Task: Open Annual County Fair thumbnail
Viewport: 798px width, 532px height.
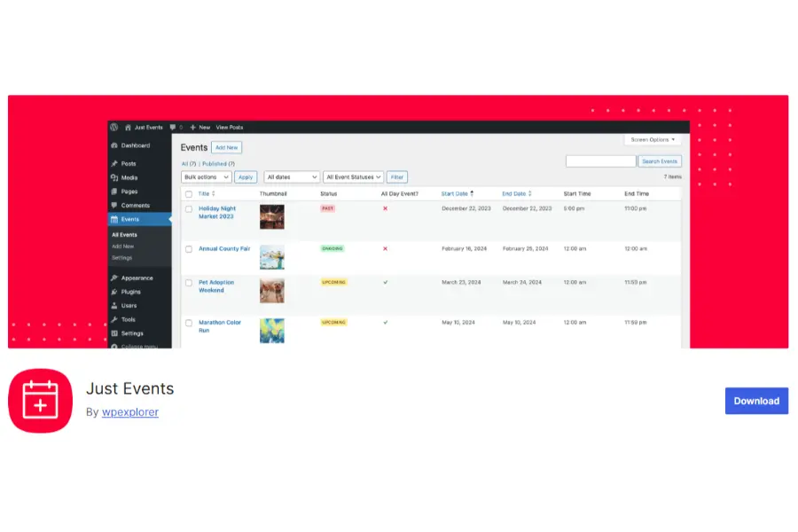Action: (272, 257)
